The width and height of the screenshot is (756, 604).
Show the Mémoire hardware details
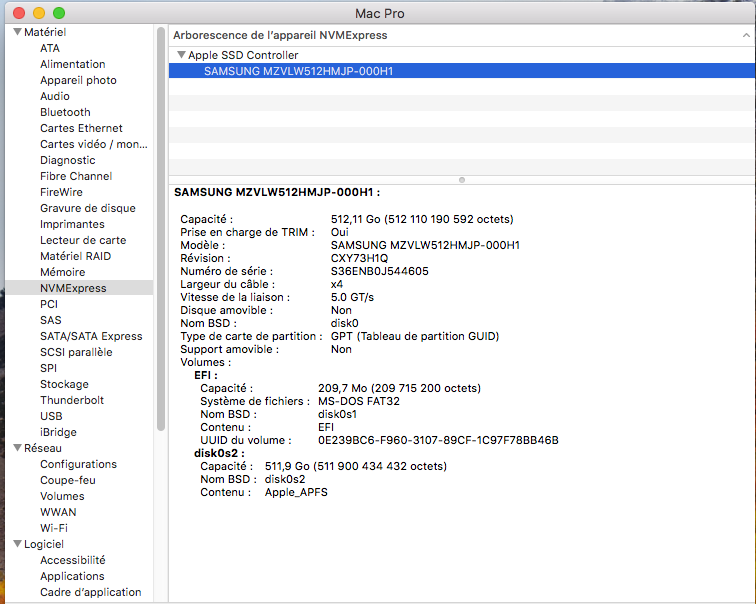pyautogui.click(x=62, y=272)
